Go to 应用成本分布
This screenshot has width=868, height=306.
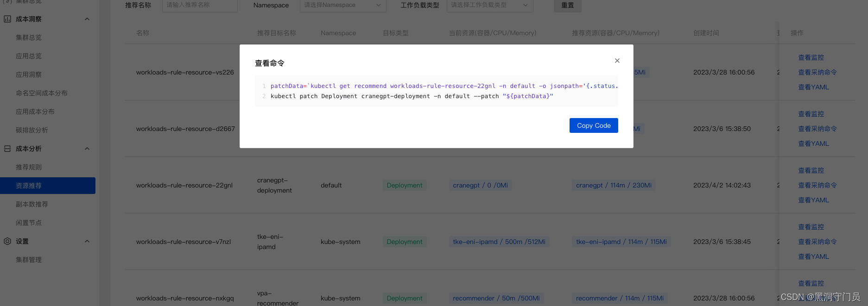35,112
